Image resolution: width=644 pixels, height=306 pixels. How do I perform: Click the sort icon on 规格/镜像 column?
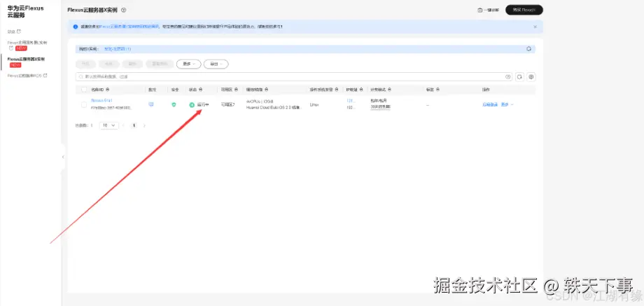(x=266, y=90)
